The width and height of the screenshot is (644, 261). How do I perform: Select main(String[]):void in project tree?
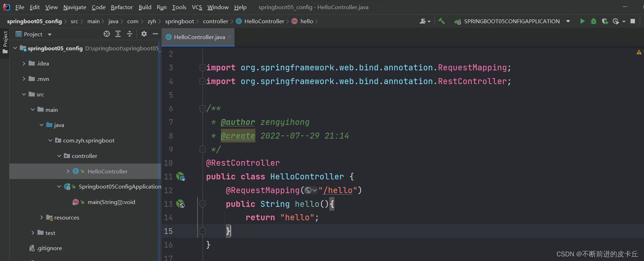[x=111, y=202]
